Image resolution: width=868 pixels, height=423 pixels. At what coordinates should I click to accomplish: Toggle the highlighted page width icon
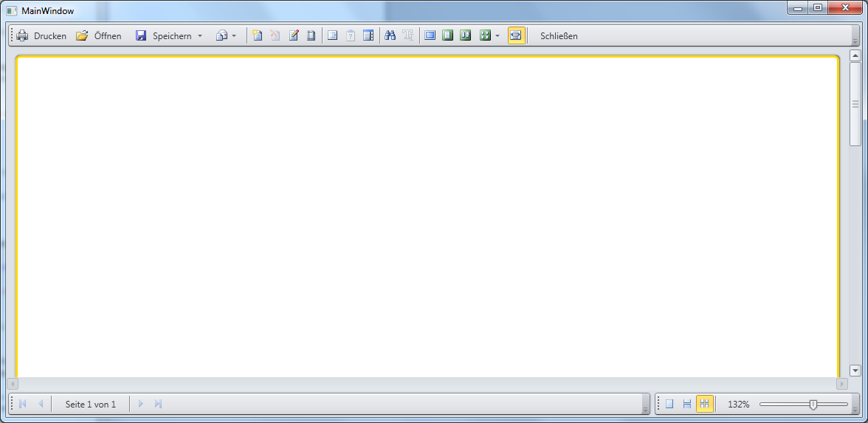pyautogui.click(x=517, y=36)
